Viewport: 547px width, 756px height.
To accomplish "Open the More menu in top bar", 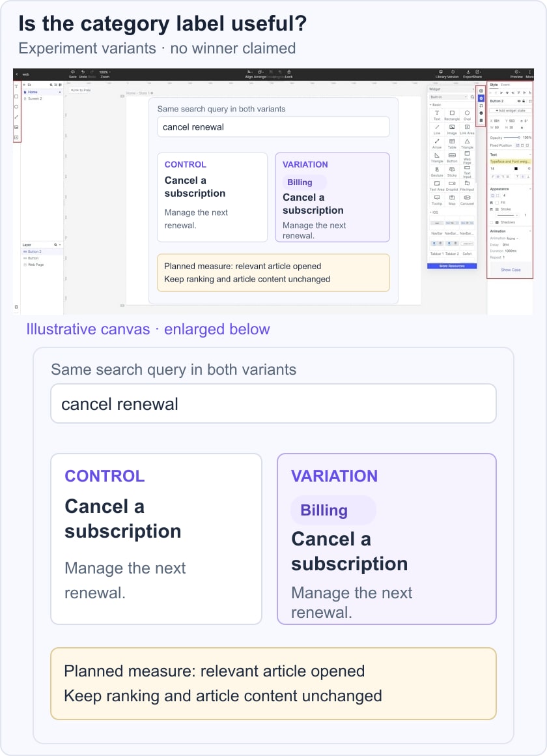I will [x=529, y=74].
